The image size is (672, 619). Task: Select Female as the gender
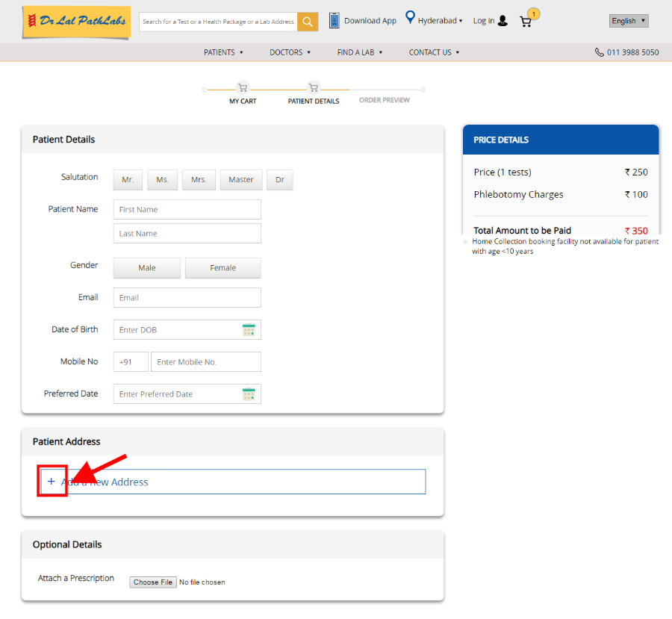pyautogui.click(x=223, y=268)
